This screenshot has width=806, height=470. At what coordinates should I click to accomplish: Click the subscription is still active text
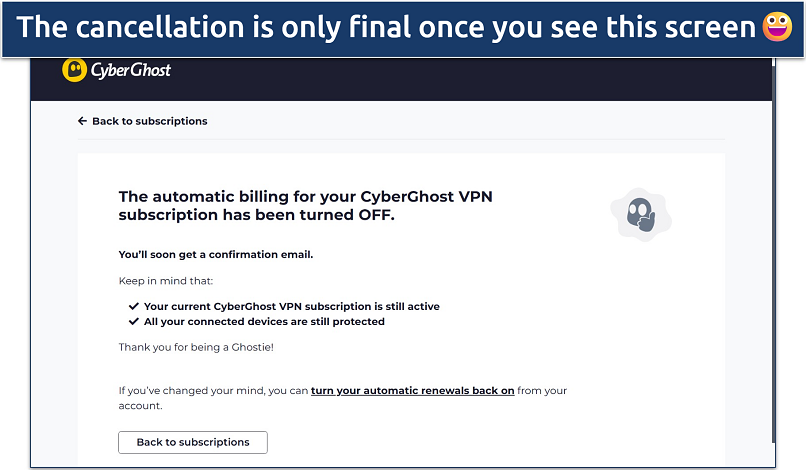point(292,306)
